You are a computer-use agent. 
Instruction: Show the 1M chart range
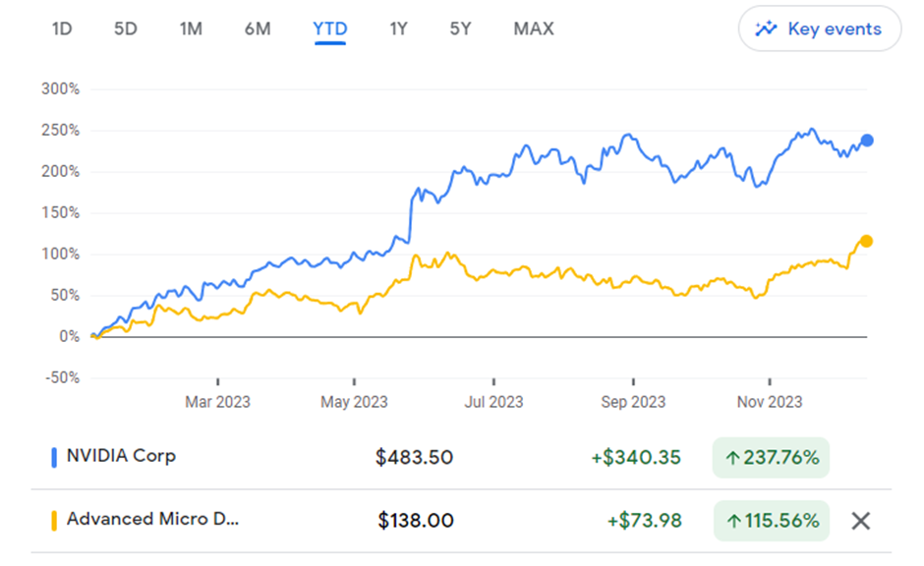coord(191,28)
